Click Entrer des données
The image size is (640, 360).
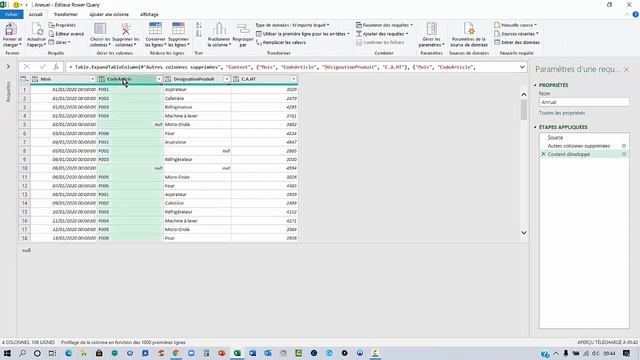click(x=517, y=42)
